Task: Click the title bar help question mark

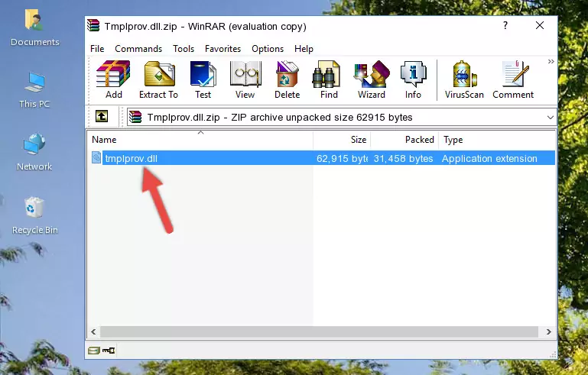Action: 505,25
